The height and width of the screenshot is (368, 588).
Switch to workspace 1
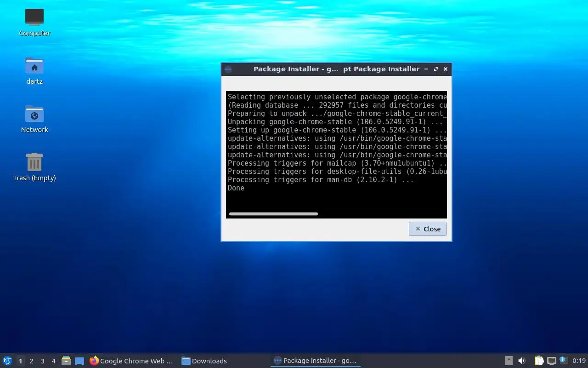click(x=20, y=361)
